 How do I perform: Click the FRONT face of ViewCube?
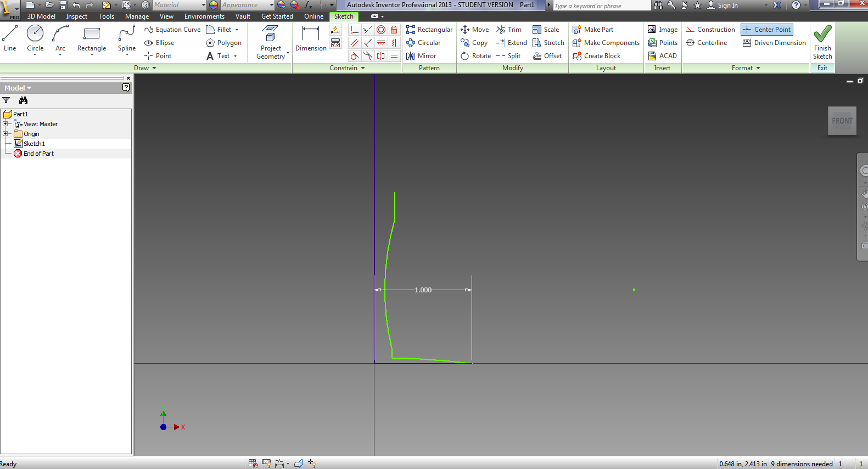pyautogui.click(x=842, y=121)
